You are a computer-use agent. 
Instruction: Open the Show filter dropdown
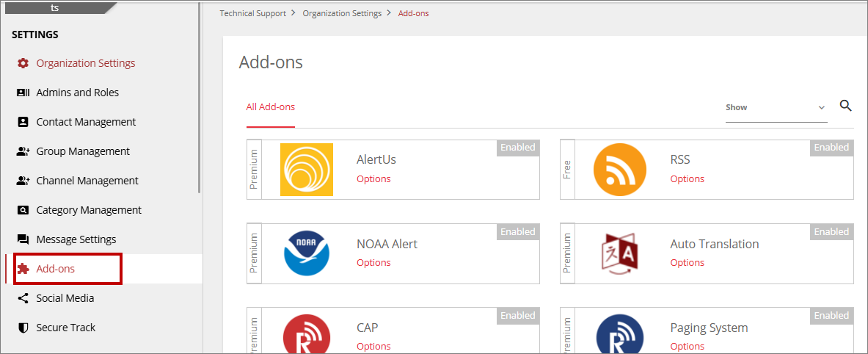(776, 107)
